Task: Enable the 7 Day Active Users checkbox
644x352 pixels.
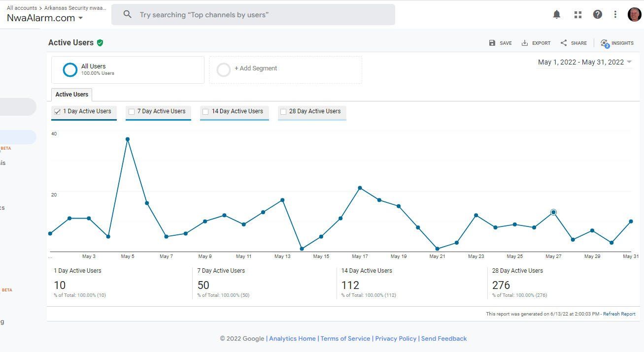Action: click(x=132, y=112)
